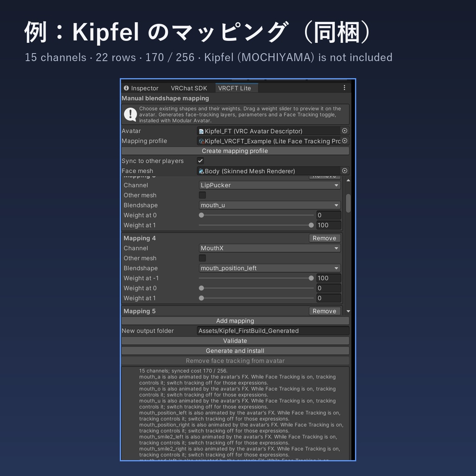Screen dimensions: 476x476
Task: Select the VRCFT Lite tab
Action: (x=237, y=88)
